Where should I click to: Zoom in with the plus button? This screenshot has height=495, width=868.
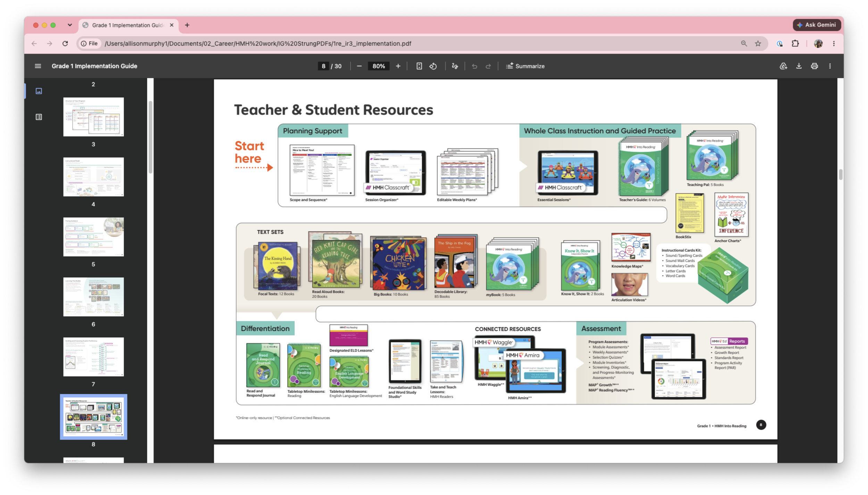[x=398, y=66]
